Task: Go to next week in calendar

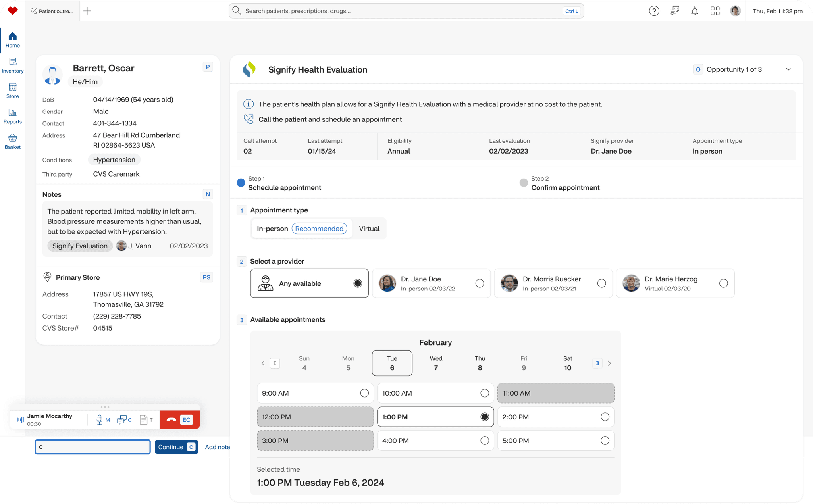Action: pyautogui.click(x=609, y=364)
